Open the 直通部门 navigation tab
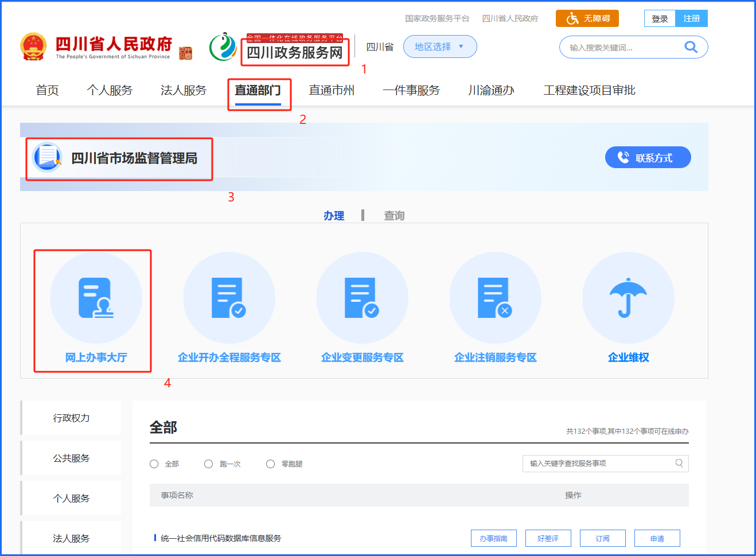This screenshot has height=556, width=756. point(258,91)
